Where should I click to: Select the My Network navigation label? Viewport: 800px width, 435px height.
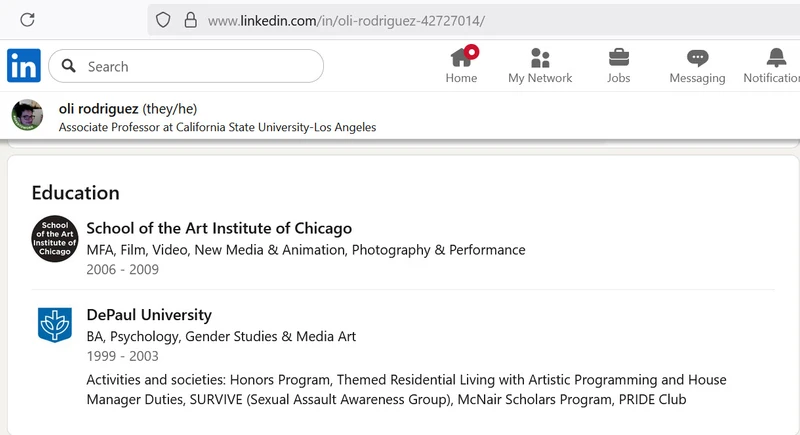tap(540, 78)
